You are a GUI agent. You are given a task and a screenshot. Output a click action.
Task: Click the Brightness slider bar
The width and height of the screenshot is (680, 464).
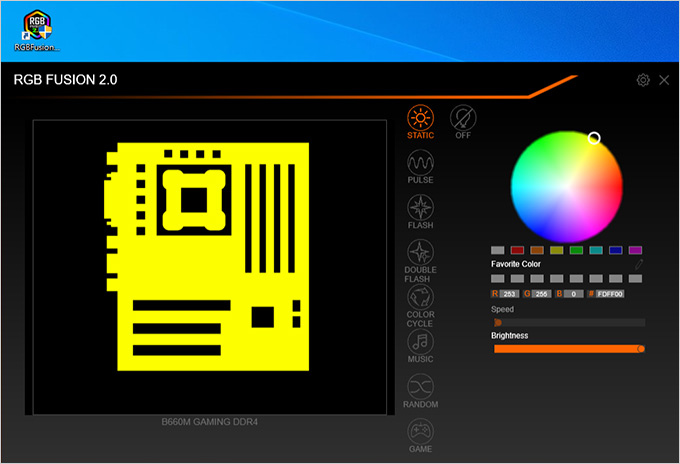coord(569,349)
